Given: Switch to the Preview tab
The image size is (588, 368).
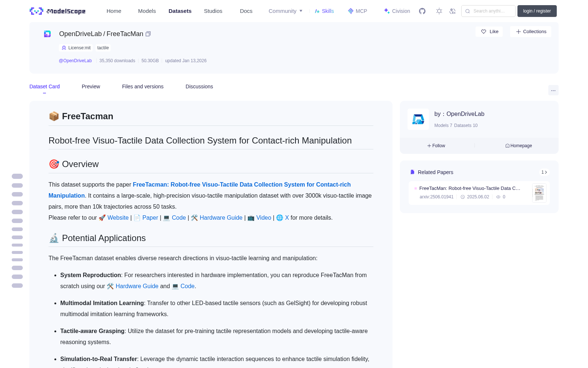Looking at the screenshot, I should (91, 86).
